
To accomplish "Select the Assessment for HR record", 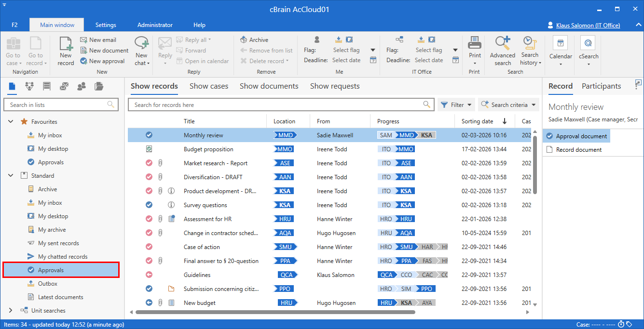I will (x=330, y=219).
